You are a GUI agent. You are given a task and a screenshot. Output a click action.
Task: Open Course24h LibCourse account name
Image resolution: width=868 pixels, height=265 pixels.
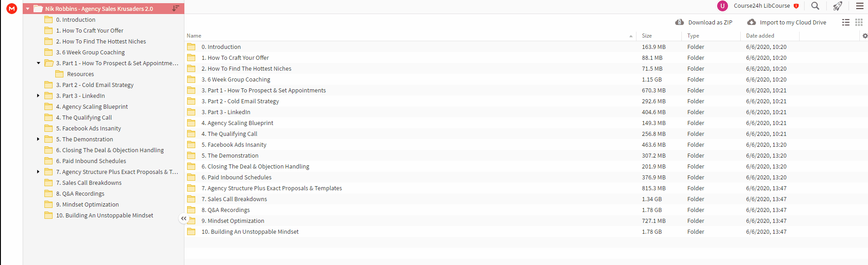tap(762, 6)
